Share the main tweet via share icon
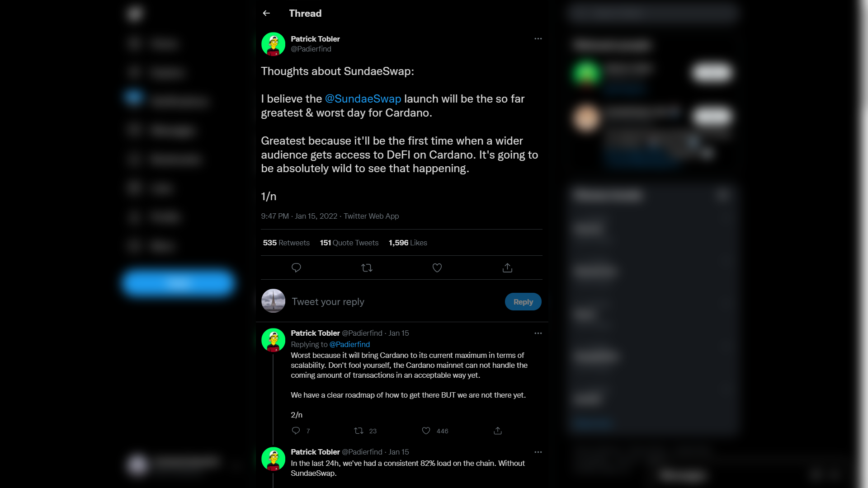Screen dimensions: 868x488 click(507, 268)
